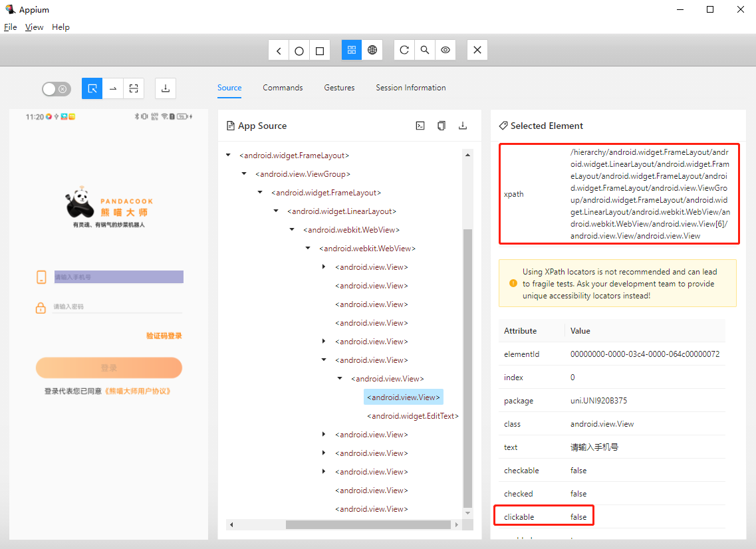This screenshot has width=756, height=549.
Task: Collapse the android.widget.LinearLayout node
Action: [x=276, y=211]
